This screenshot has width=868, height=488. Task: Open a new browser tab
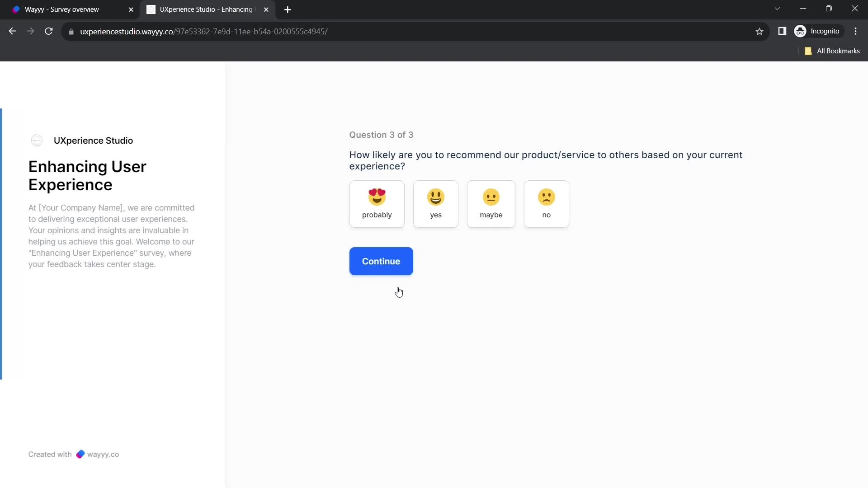tap(288, 9)
